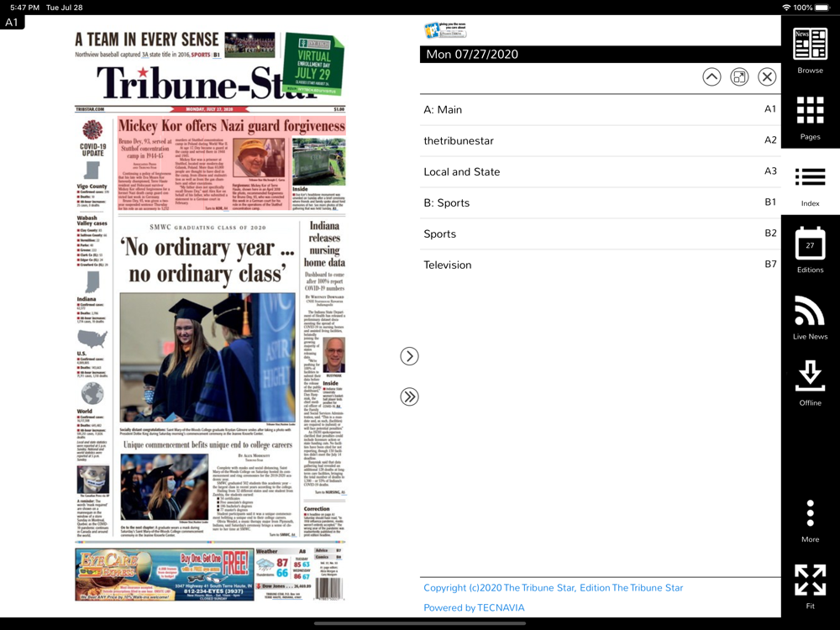Open the Browse news view
Image resolution: width=840 pixels, height=630 pixels.
pyautogui.click(x=810, y=50)
